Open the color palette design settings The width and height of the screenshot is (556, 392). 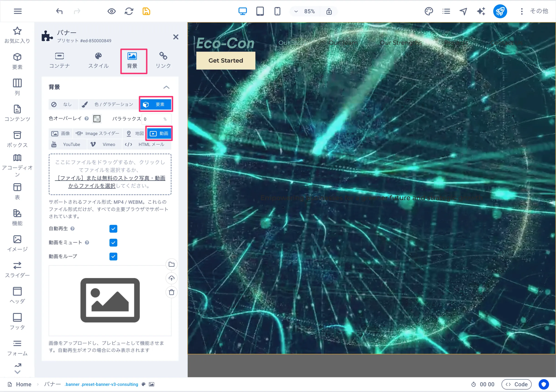click(429, 11)
